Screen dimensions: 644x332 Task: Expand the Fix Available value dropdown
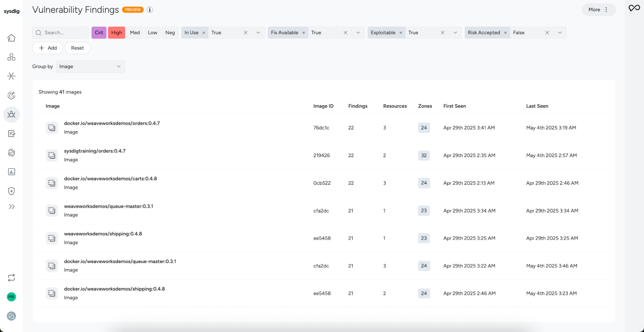click(x=358, y=33)
